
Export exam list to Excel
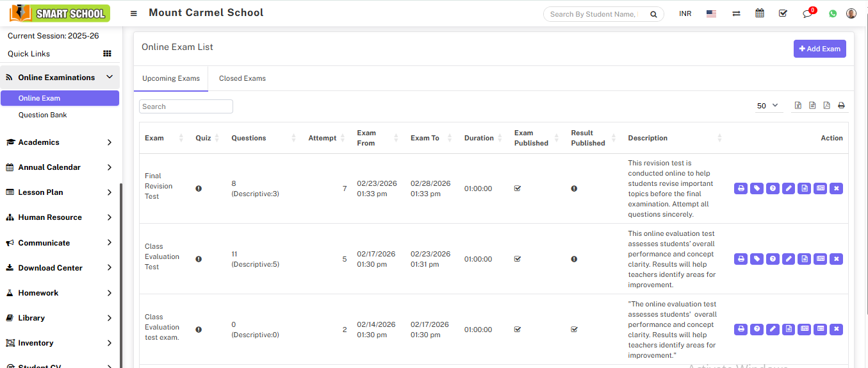click(x=798, y=106)
